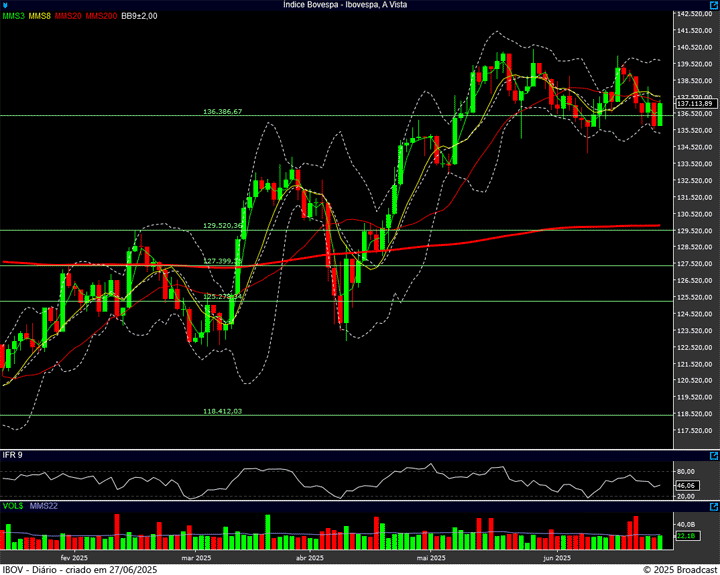
Task: Select the 127.399 horizontal level label
Action: coord(222,261)
